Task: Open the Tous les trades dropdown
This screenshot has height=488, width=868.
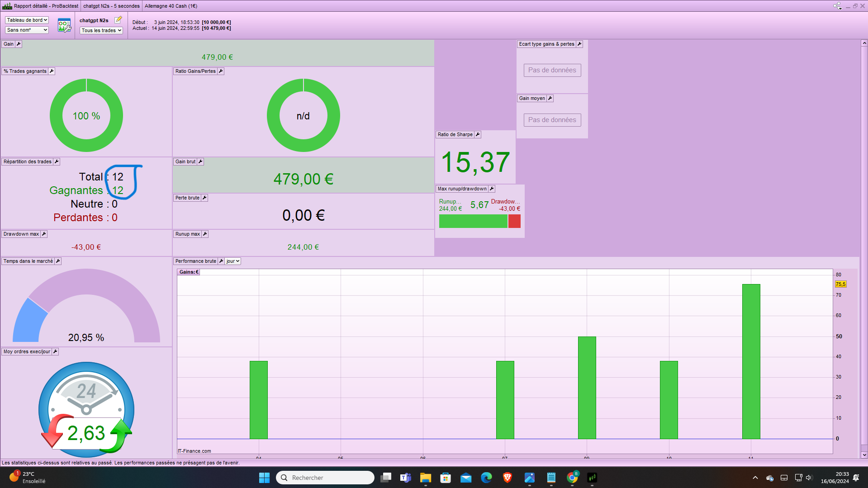Action: coord(101,30)
